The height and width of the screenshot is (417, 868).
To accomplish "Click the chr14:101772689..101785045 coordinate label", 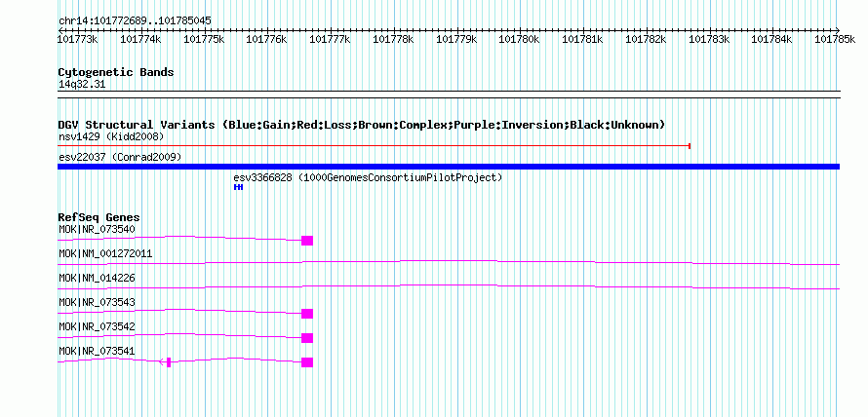I will [x=135, y=21].
